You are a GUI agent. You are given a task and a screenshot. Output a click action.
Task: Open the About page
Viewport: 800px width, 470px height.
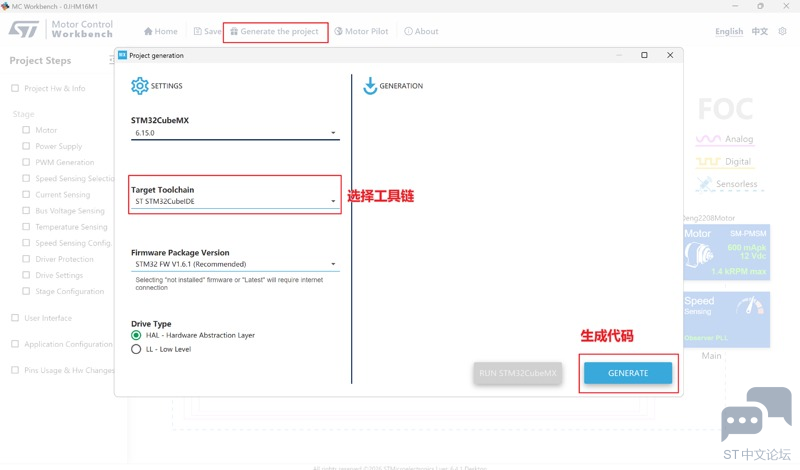[421, 31]
